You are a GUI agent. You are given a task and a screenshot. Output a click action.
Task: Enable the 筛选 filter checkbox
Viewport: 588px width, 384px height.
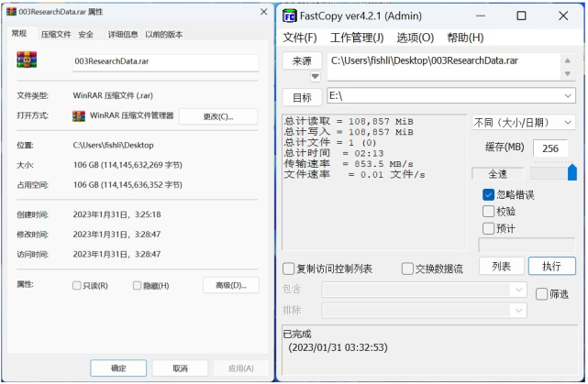point(541,294)
